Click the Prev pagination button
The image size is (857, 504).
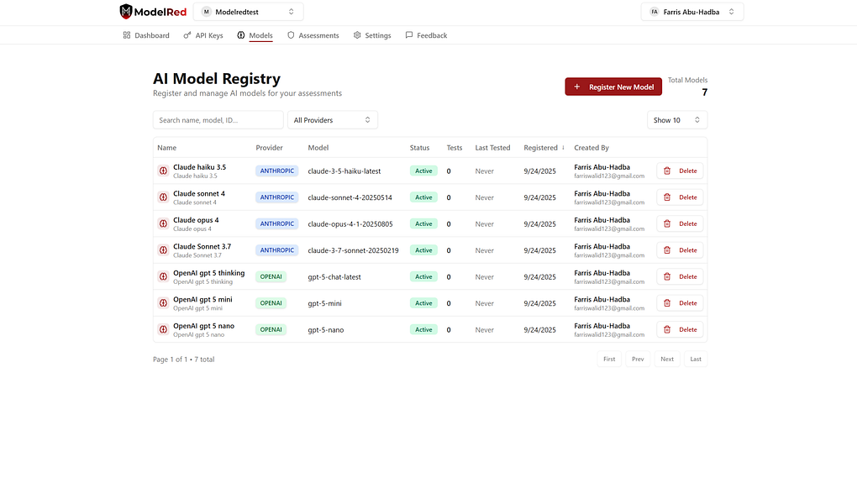click(x=638, y=360)
